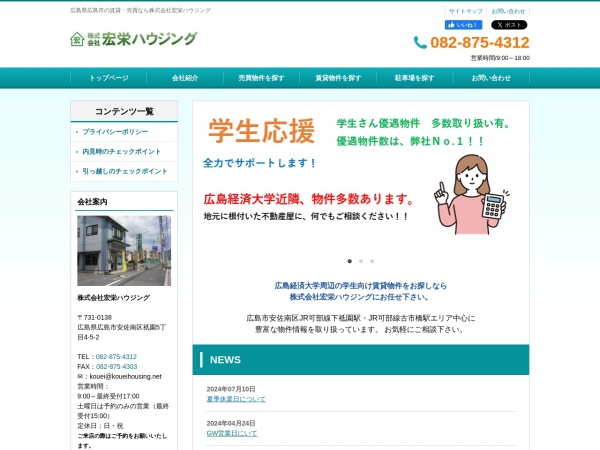
Task: Click the 学生応援 slideshow banner
Action: pos(360,178)
